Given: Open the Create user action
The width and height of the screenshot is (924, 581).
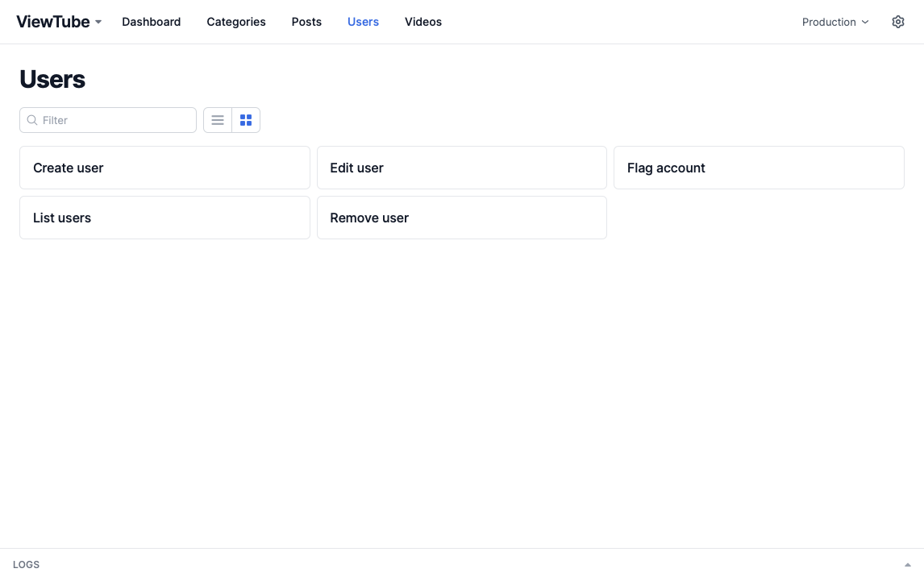Looking at the screenshot, I should coord(164,168).
